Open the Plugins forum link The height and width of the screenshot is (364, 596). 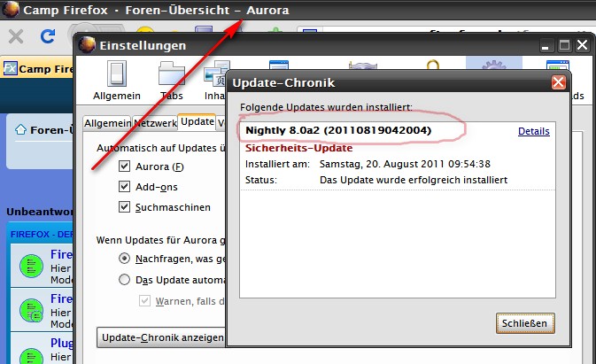click(62, 343)
